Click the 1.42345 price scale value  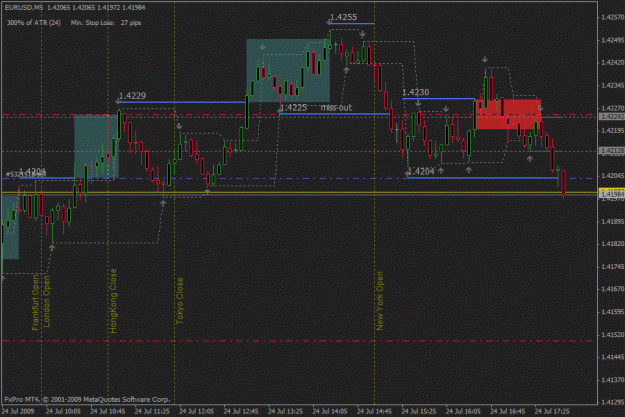click(x=613, y=85)
